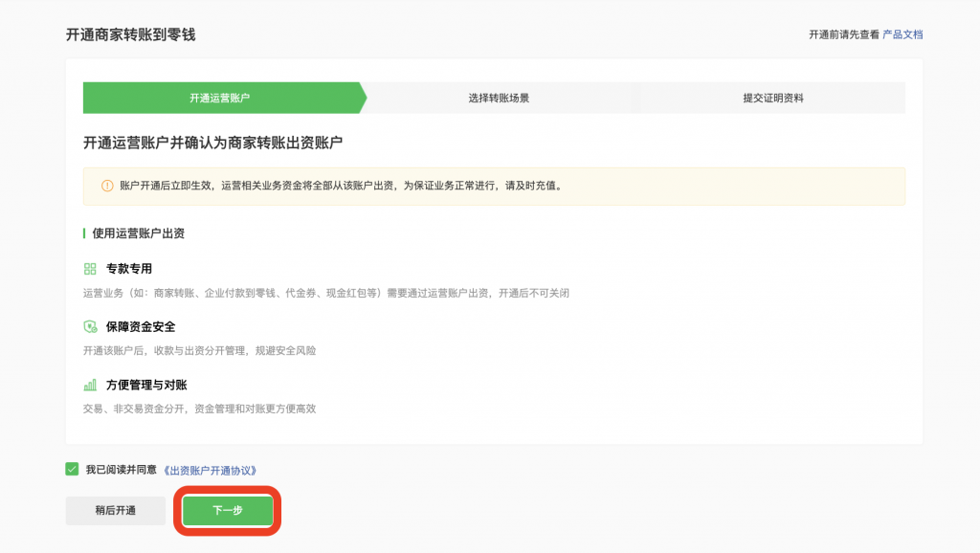Select the 开通运营账户 step tab
The image size is (980, 553).
point(219,98)
